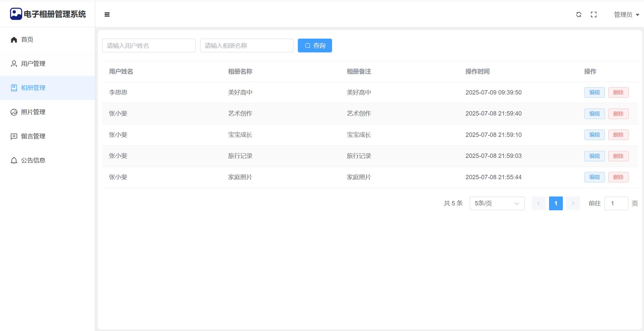Screen dimensions: 644x331
Task: Click the message icon beside 留言管理
Action: click(x=14, y=136)
